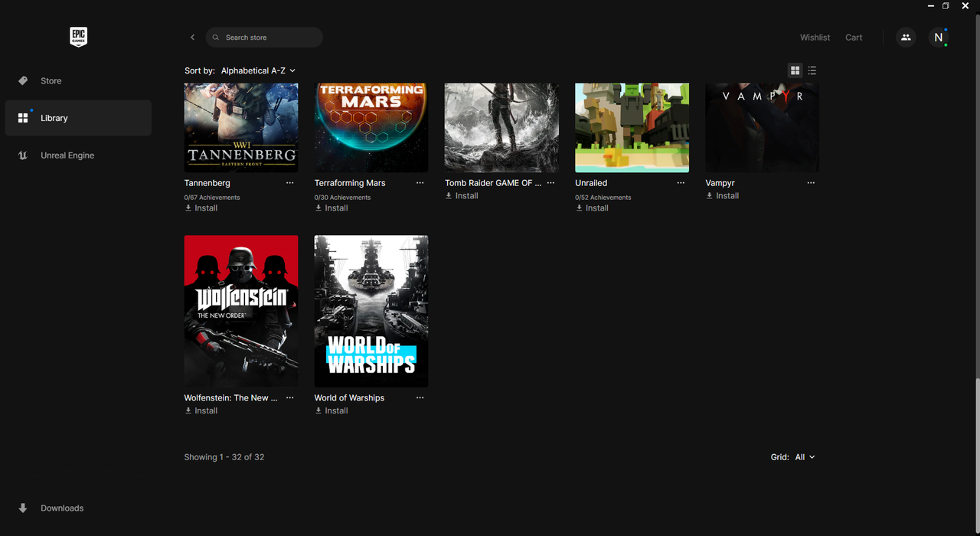Select the Vampyr cover art
980x536 pixels.
(x=762, y=128)
